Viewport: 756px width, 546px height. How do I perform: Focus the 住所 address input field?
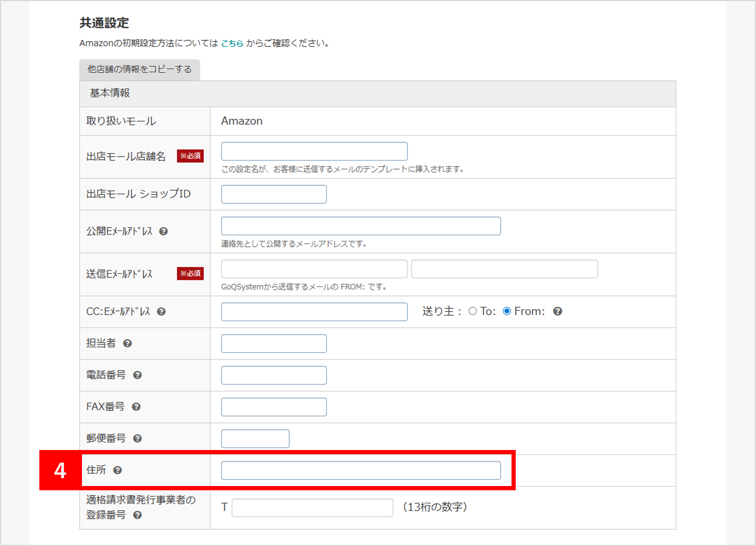click(361, 471)
